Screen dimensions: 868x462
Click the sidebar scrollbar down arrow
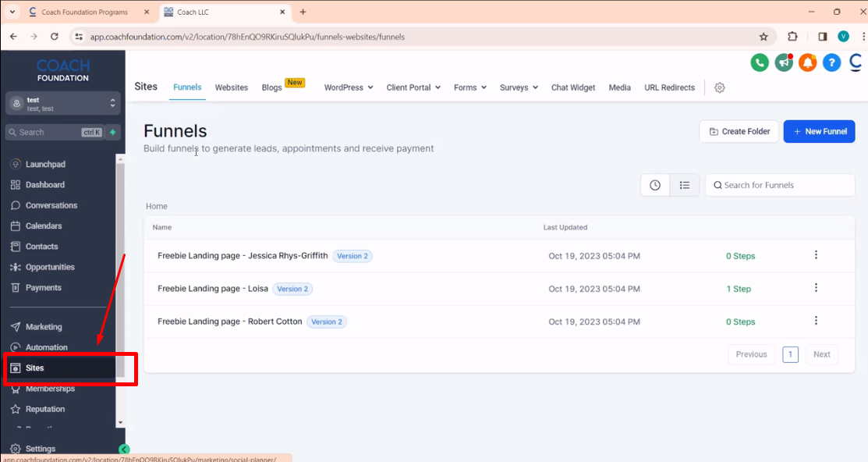point(120,423)
